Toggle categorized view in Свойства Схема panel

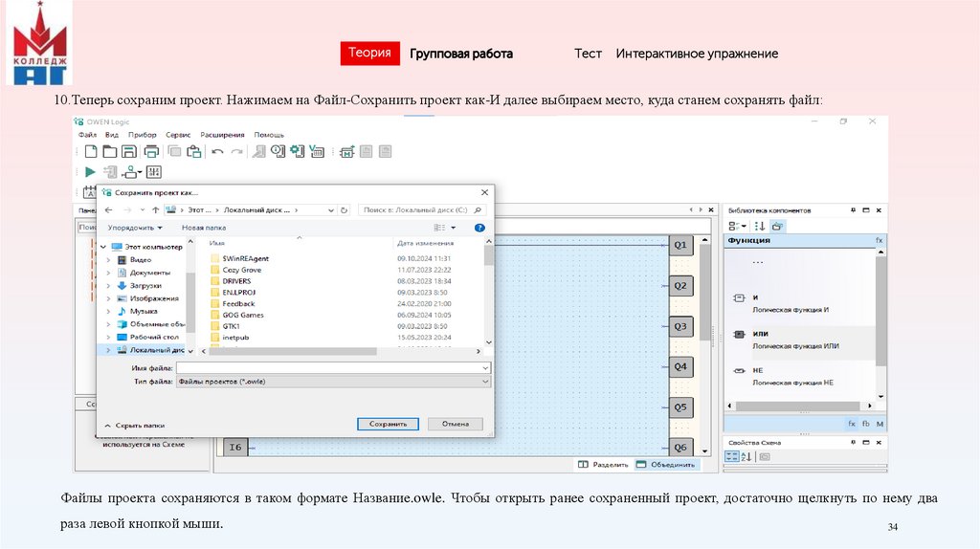[x=732, y=457]
